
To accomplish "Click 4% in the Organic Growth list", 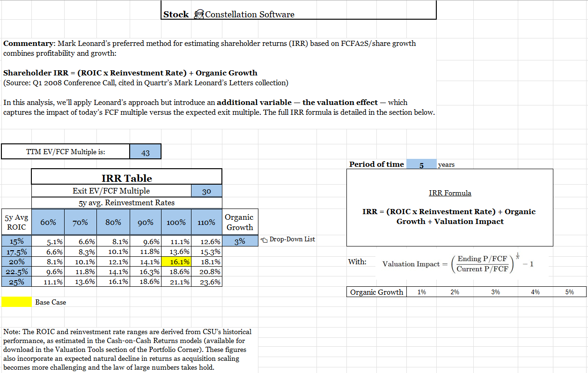I will pyautogui.click(x=536, y=292).
